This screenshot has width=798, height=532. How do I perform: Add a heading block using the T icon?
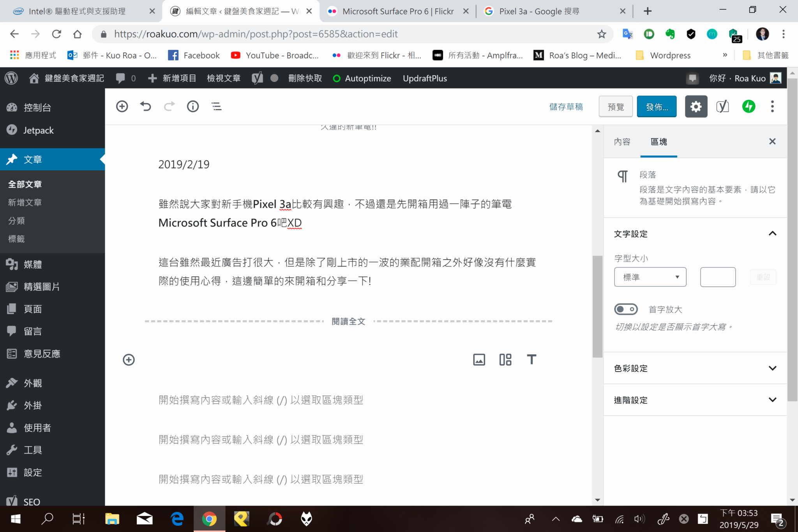(531, 359)
